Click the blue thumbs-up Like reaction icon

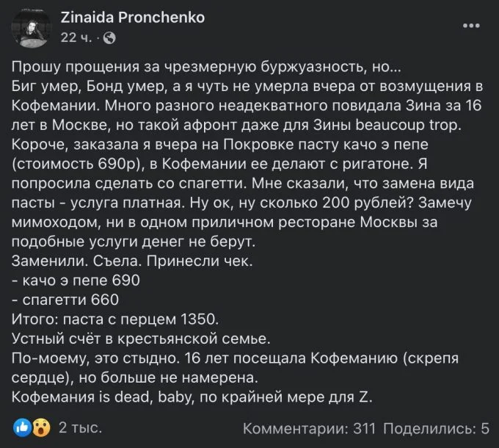[x=22, y=428]
